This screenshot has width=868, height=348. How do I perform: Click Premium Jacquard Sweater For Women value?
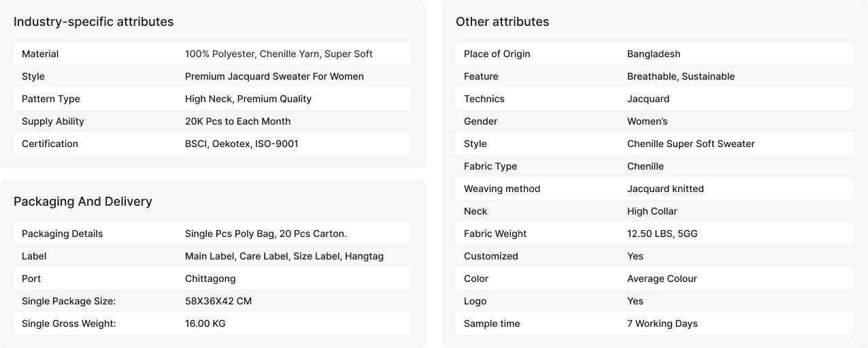[274, 76]
